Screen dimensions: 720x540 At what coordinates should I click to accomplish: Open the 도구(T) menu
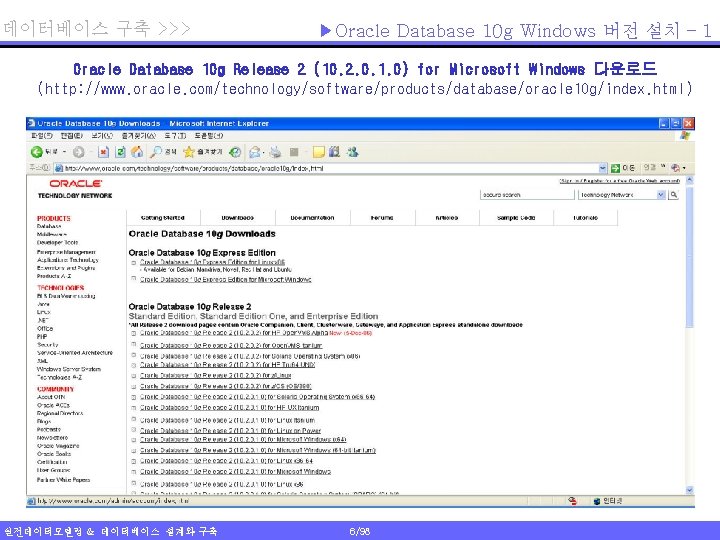(175, 136)
